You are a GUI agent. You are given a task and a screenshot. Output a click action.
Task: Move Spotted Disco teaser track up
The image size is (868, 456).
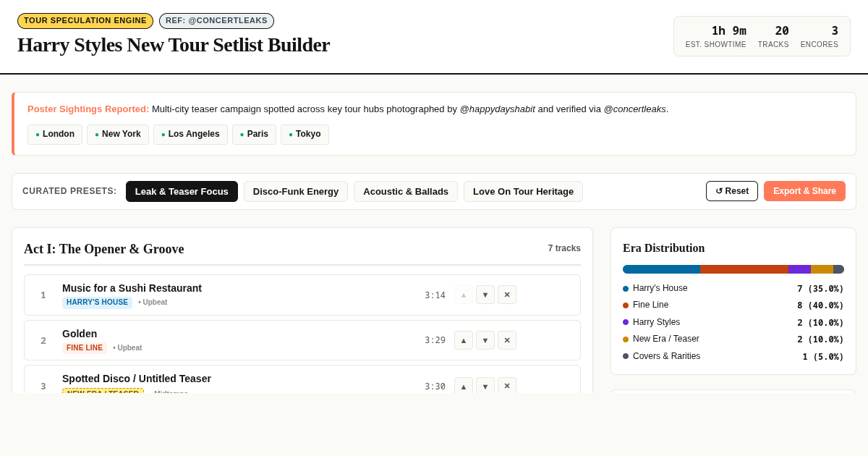[x=464, y=386]
